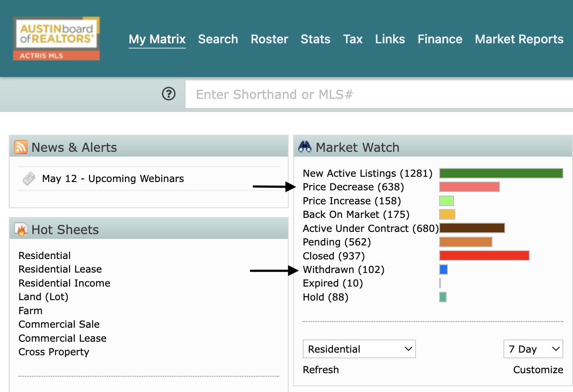Click the Refresh link in Market Watch
Viewport: 573px width, 392px height.
pyautogui.click(x=321, y=370)
